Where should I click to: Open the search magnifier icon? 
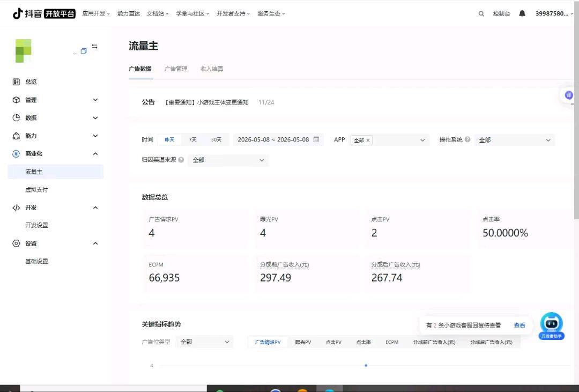click(481, 13)
